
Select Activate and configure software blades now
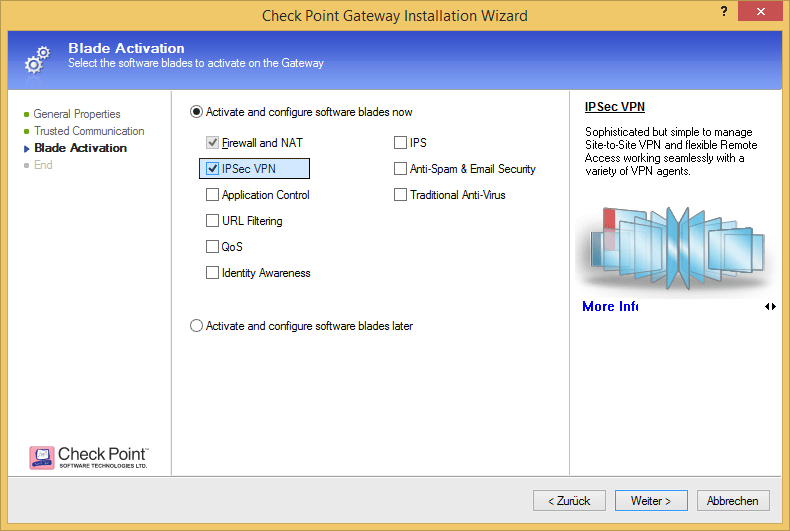pyautogui.click(x=197, y=112)
